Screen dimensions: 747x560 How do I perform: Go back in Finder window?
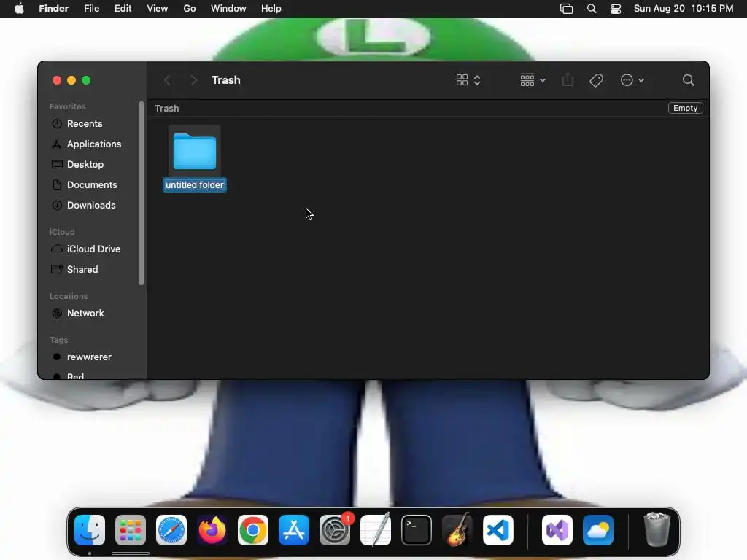pos(167,80)
